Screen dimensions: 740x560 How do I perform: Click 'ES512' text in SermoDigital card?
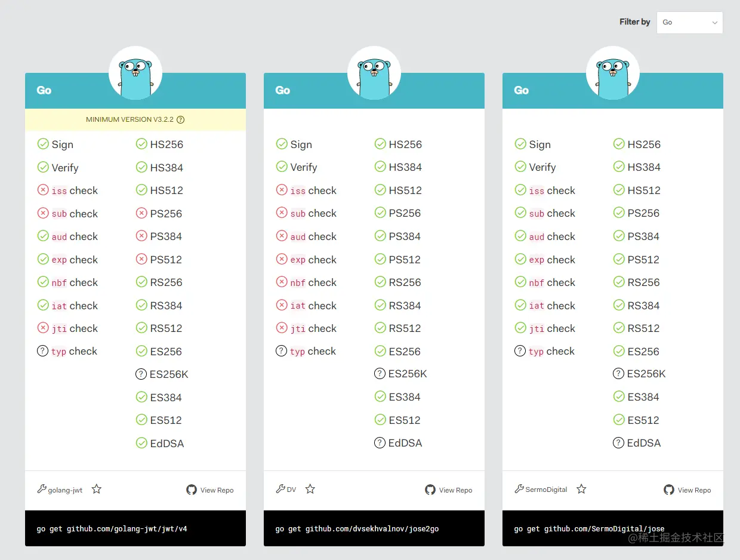tap(643, 420)
